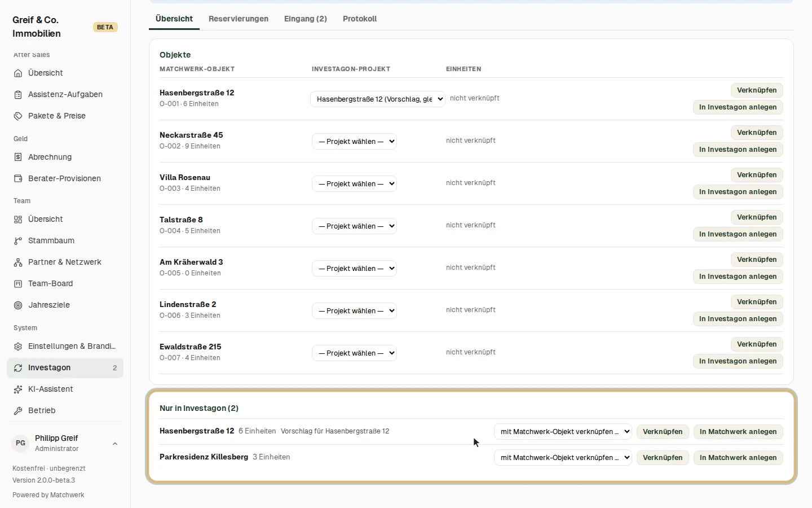
Task: Click Verknüpfen for Am Kräherwald 3
Action: pyautogui.click(x=757, y=260)
